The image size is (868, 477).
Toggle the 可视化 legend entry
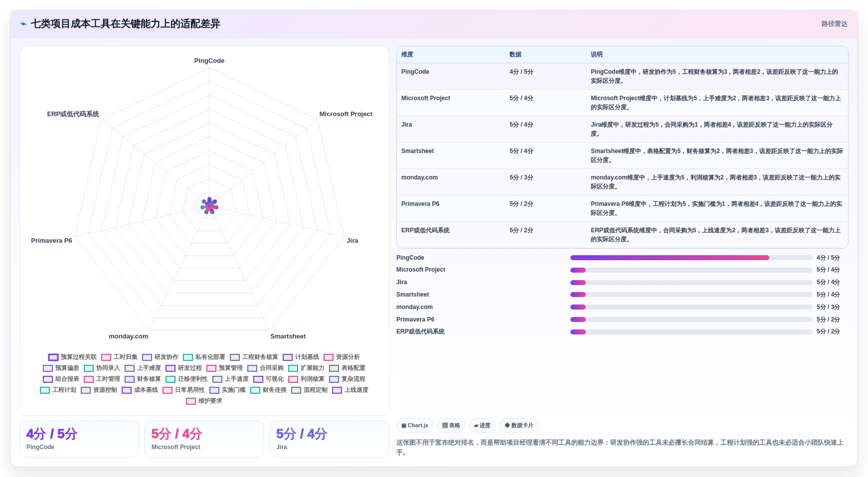point(268,379)
